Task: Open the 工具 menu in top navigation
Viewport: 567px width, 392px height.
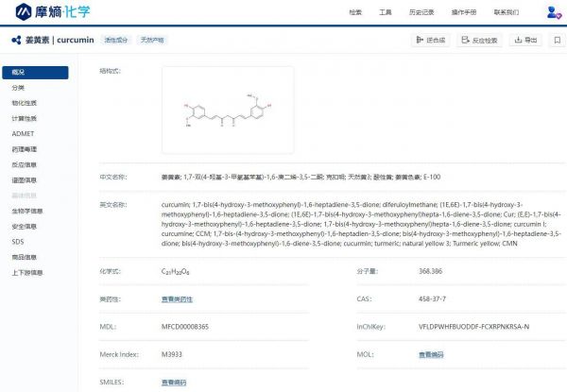Action: coord(385,12)
